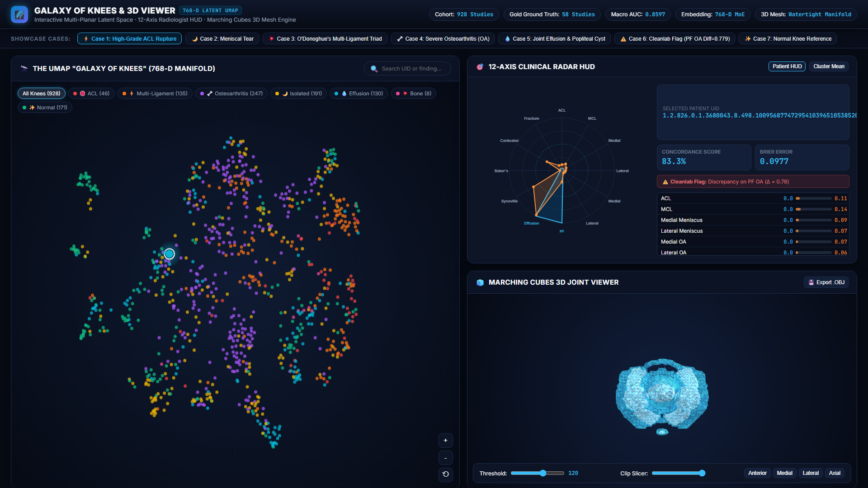Click the Threshold slider handle
The width and height of the screenshot is (868, 488).
pyautogui.click(x=543, y=473)
